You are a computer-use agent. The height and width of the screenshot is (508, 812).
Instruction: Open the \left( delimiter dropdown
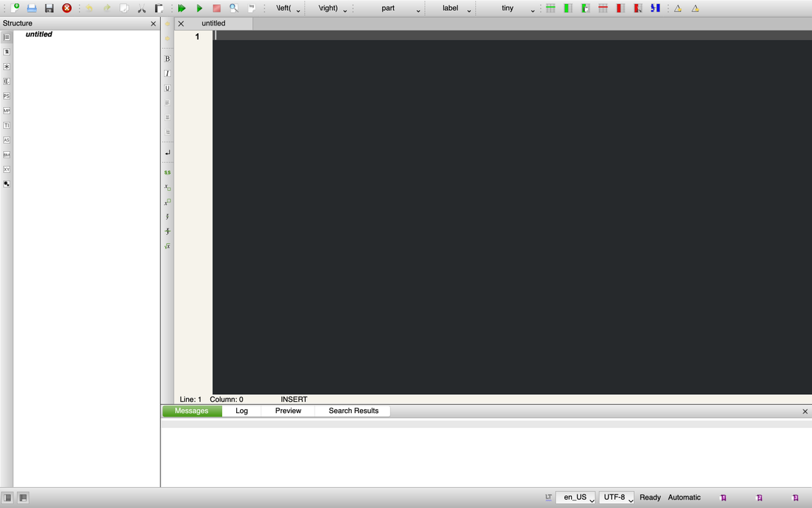(288, 8)
